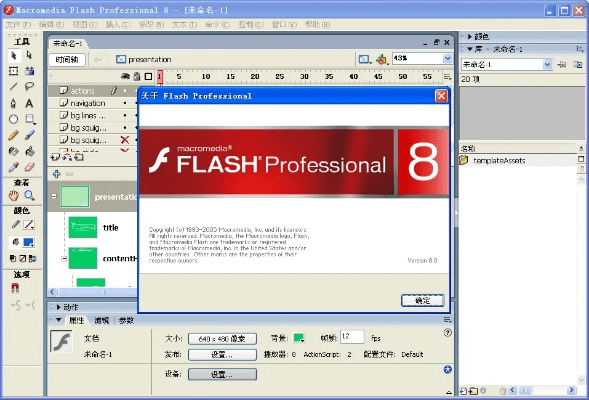
Task: Select the Free Transform tool
Action: coord(14,71)
